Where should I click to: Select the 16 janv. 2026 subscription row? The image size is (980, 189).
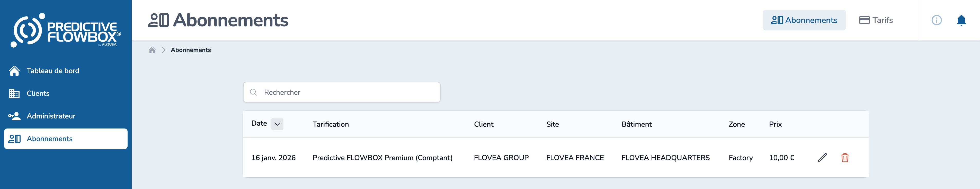(380, 158)
